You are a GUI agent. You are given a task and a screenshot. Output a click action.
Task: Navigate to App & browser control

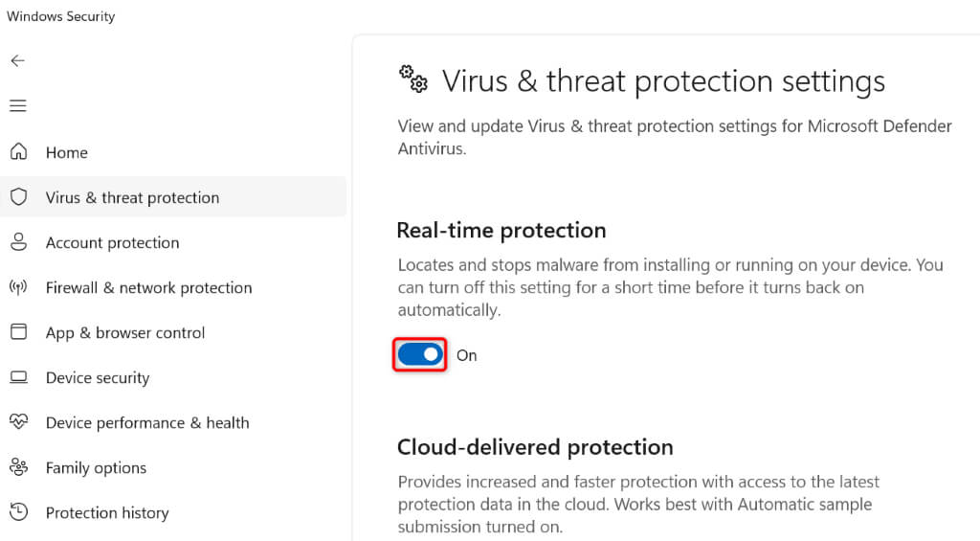pos(125,332)
